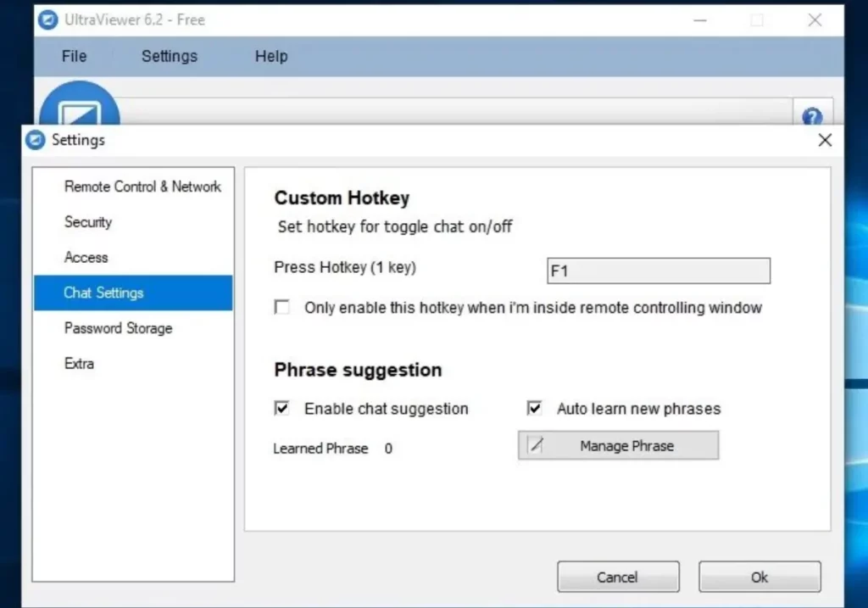Minimize the UltraViewer window
The height and width of the screenshot is (608, 868).
700,20
